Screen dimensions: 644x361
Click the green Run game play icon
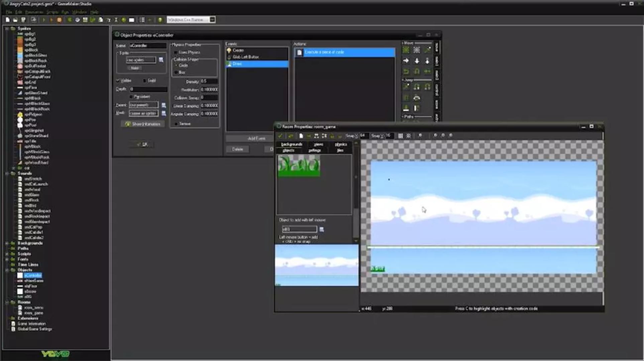pos(44,20)
